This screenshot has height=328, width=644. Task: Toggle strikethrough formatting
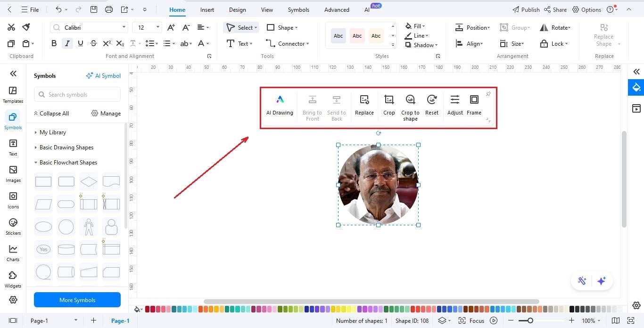pyautogui.click(x=93, y=43)
